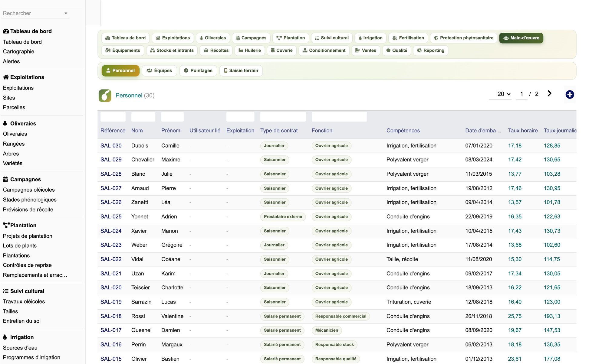Click the Type de contrat filter field
Viewport: 589px width, 364px height.
click(283, 117)
